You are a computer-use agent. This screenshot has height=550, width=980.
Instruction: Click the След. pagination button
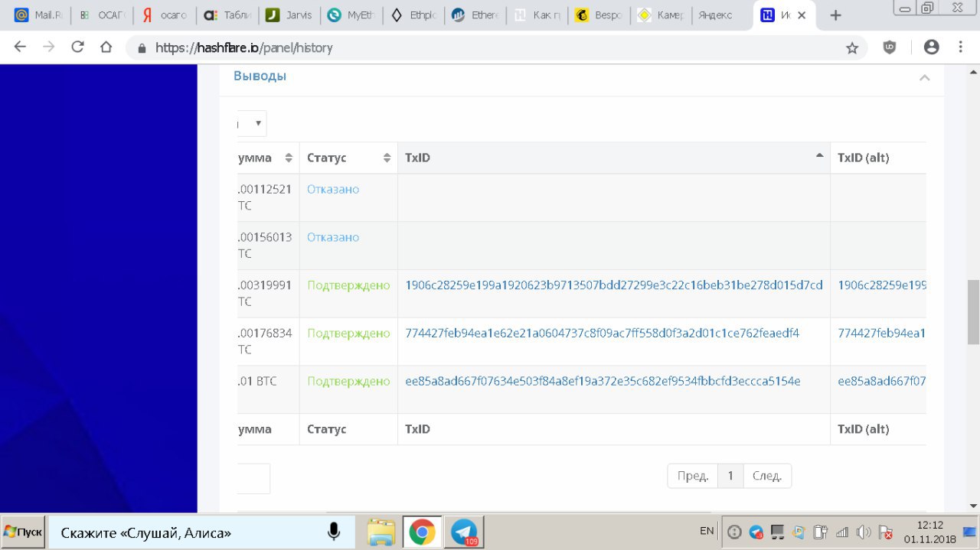click(767, 476)
